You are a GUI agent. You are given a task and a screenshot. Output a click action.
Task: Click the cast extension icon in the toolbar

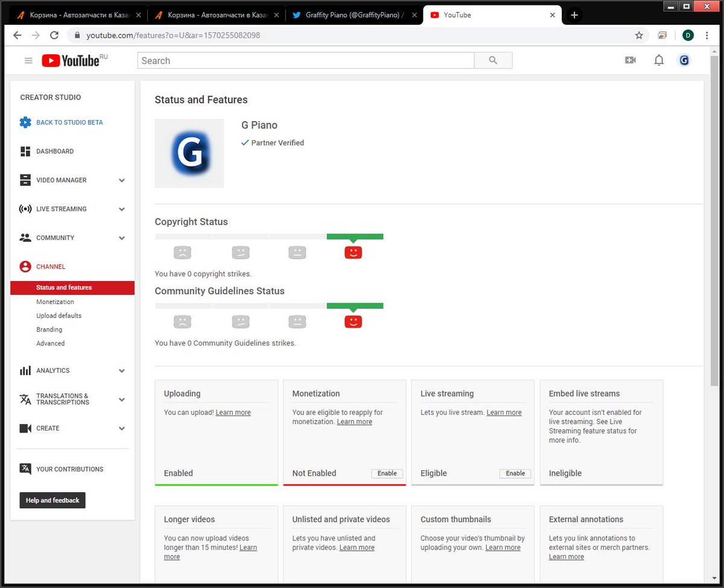click(x=662, y=36)
